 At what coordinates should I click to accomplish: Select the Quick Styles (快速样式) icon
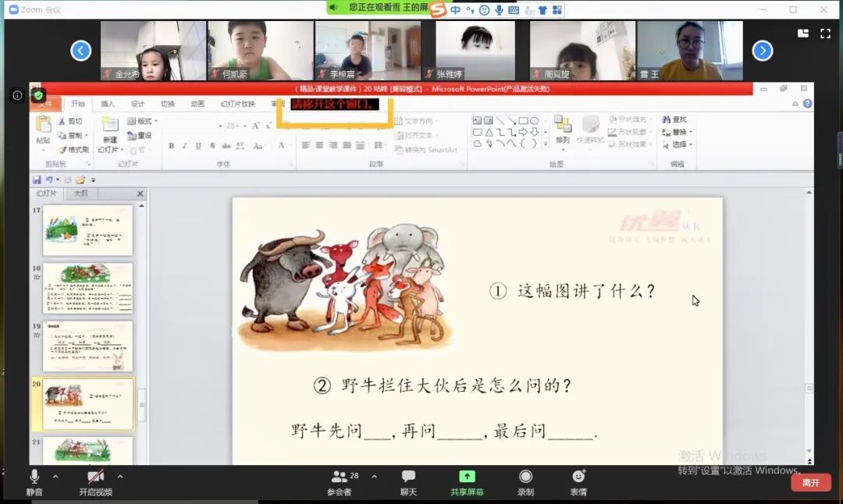click(590, 125)
